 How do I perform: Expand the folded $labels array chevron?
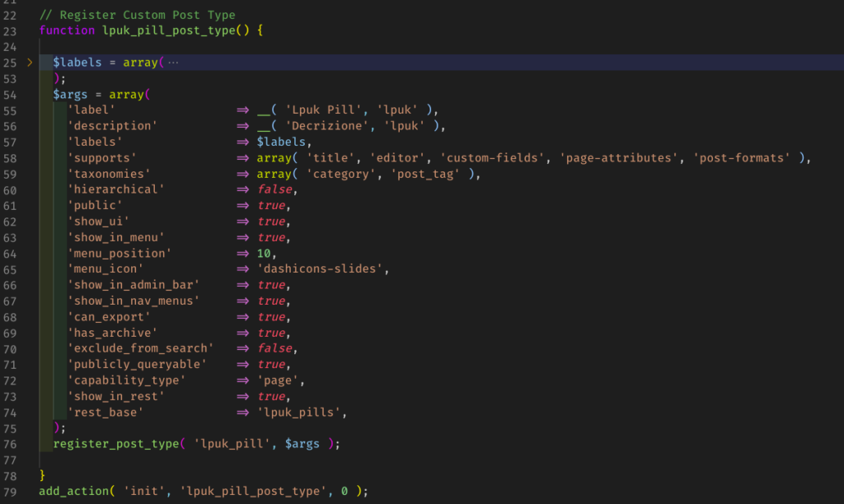point(30,63)
